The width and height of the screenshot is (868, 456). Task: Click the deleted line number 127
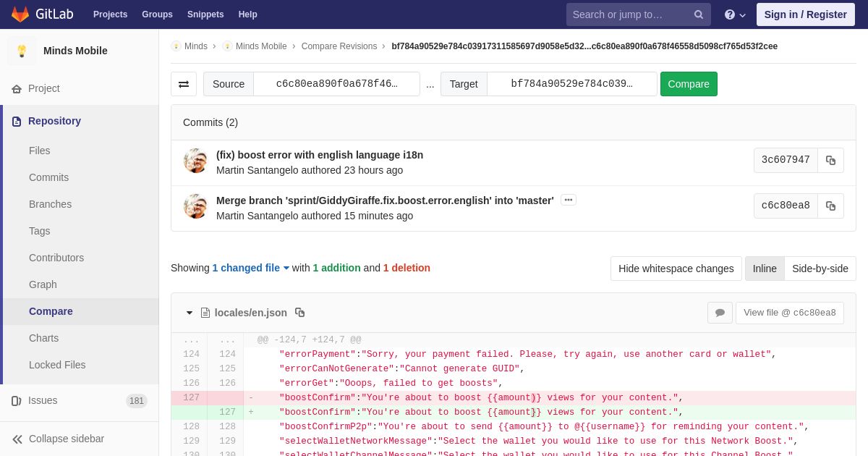pos(191,397)
